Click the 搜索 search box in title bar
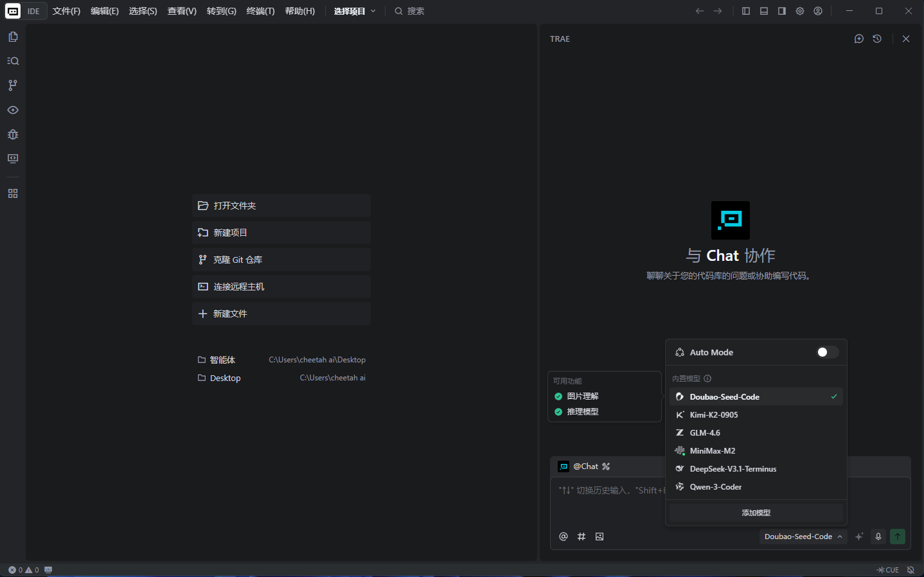This screenshot has width=924, height=577. [409, 11]
